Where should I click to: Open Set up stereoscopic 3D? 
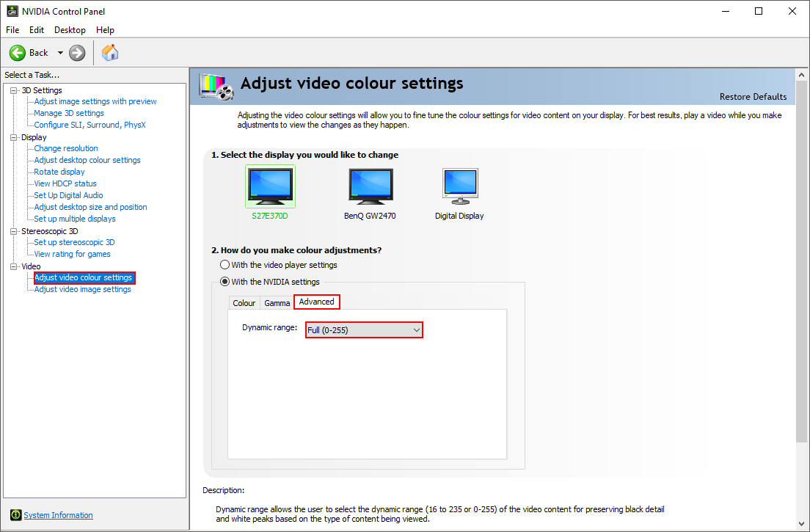(74, 242)
